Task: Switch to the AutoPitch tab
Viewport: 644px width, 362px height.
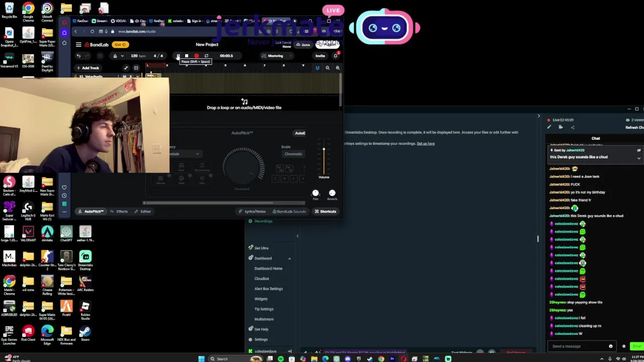Action: pos(91,212)
